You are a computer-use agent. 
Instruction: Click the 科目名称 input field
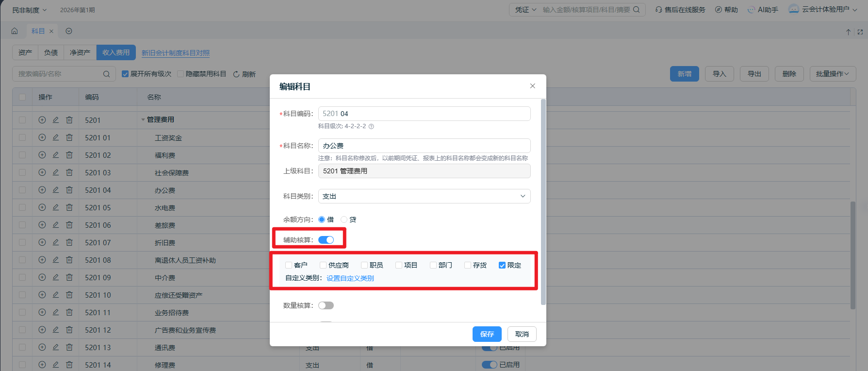424,146
